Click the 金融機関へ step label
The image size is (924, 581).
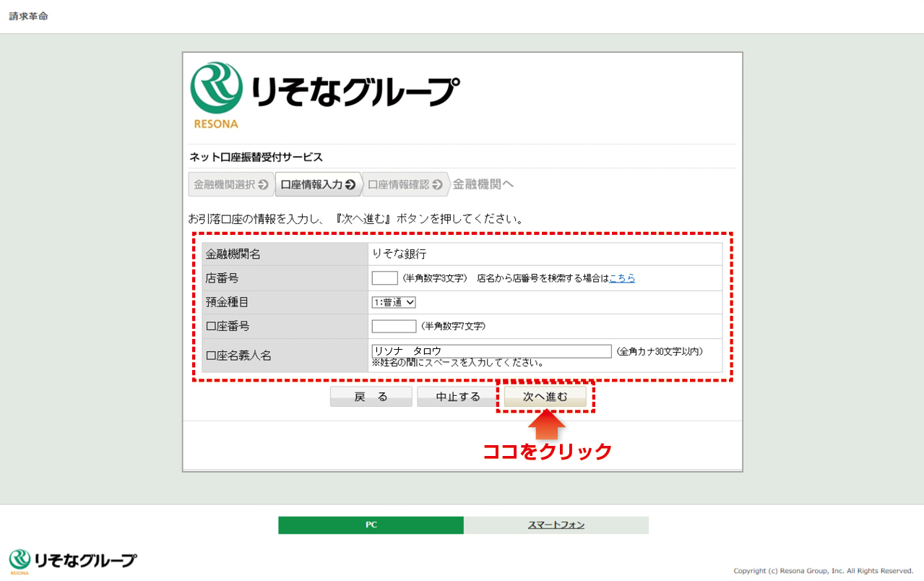(483, 184)
